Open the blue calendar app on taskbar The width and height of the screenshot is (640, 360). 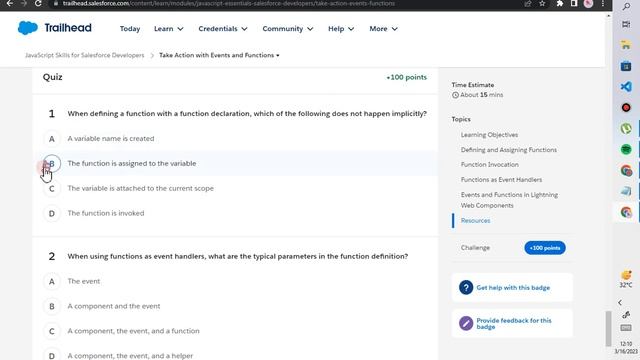(x=626, y=66)
